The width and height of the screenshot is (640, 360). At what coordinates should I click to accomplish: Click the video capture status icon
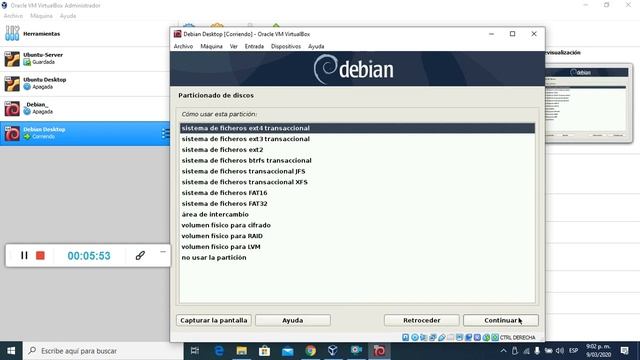coord(469,338)
